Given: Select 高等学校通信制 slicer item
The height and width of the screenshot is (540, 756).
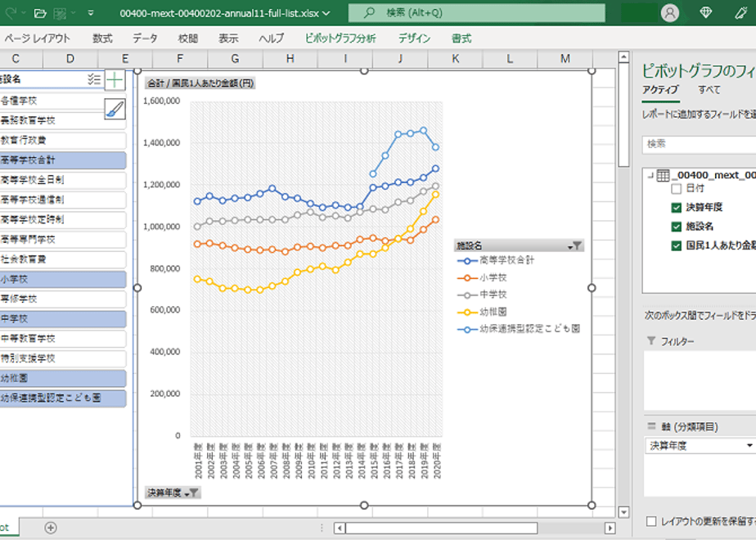Looking at the screenshot, I should [x=63, y=200].
